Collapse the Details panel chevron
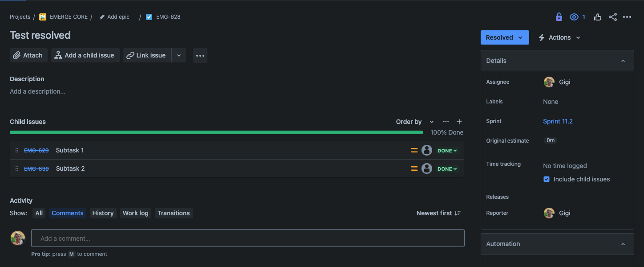 (x=623, y=61)
